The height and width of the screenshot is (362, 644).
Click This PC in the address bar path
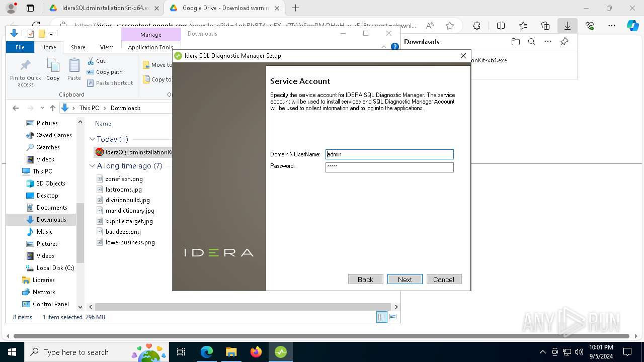89,108
